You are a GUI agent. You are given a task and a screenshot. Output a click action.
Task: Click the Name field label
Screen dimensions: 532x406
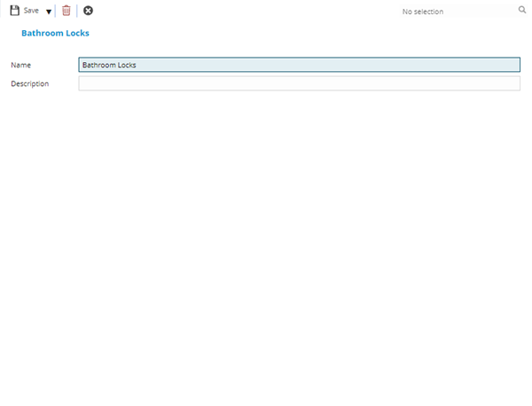pos(20,65)
